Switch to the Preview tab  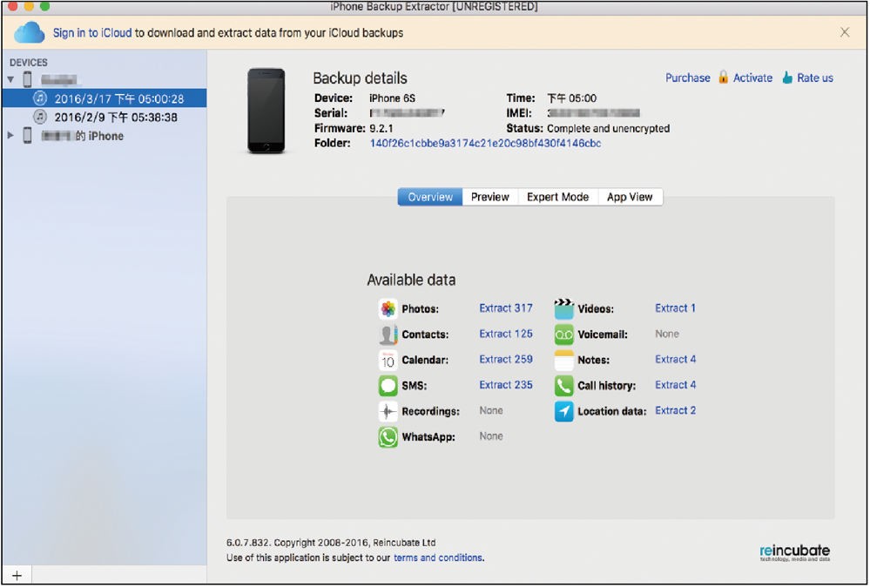[490, 197]
